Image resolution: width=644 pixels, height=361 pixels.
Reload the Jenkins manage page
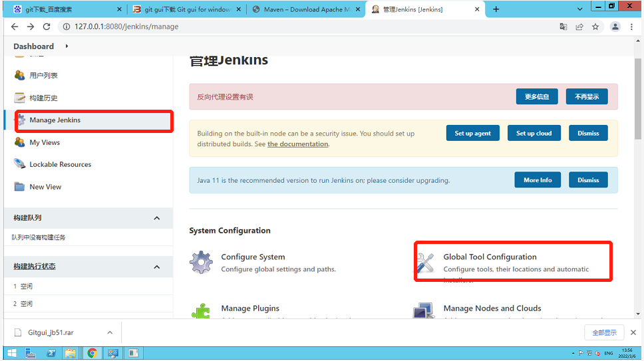coord(47,27)
